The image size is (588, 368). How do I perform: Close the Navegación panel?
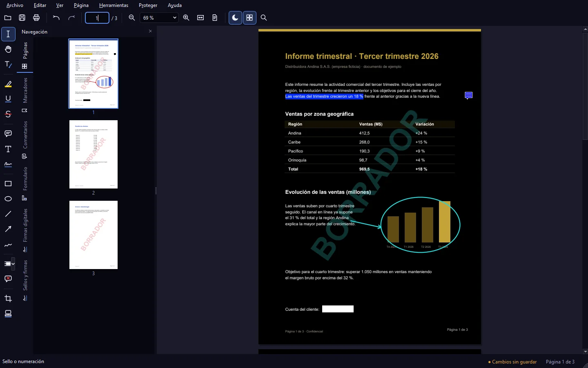pyautogui.click(x=150, y=31)
